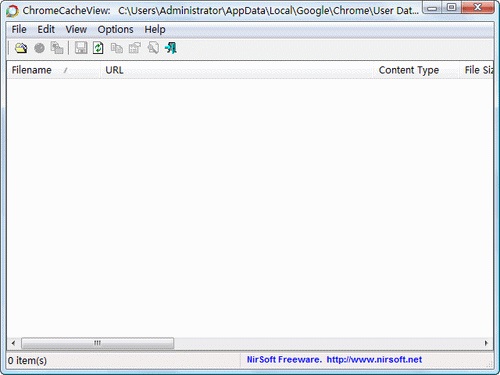Click the horizontal scrollbar right arrow
This screenshot has height=375, width=500.
(x=486, y=343)
